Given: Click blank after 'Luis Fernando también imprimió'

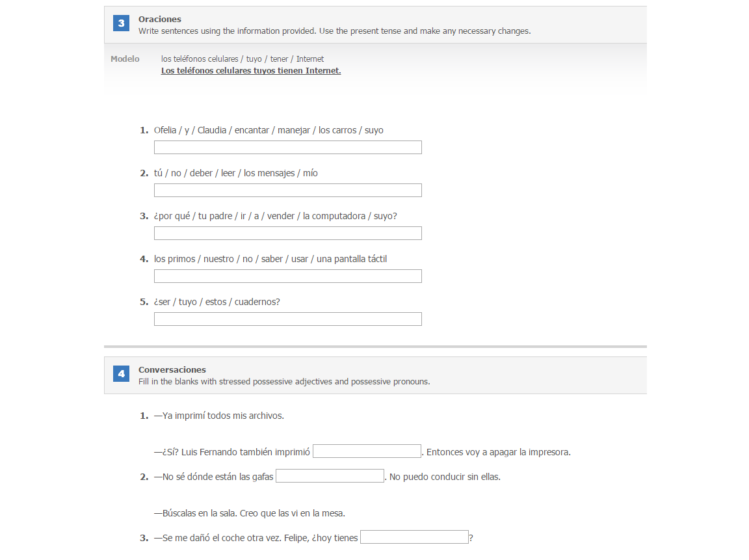Looking at the screenshot, I should click(367, 451).
